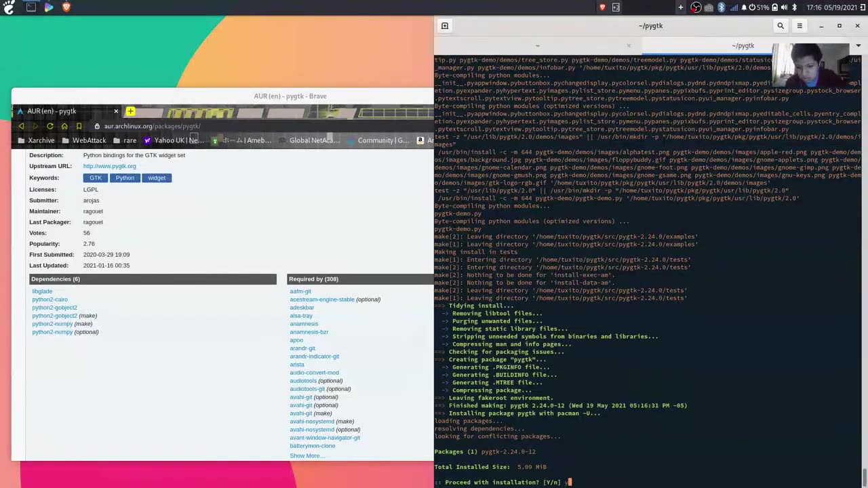868x488 pixels.
Task: Open acestream-engine-stable package link
Action: [322, 300]
